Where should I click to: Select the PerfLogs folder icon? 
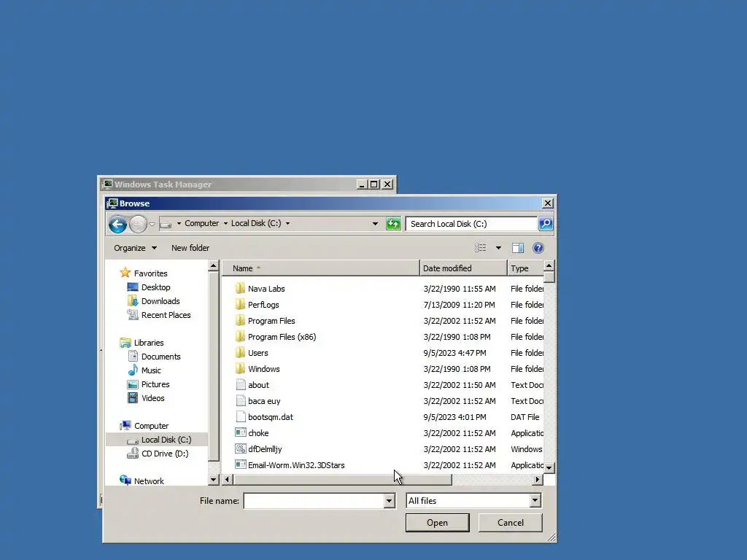[240, 305]
